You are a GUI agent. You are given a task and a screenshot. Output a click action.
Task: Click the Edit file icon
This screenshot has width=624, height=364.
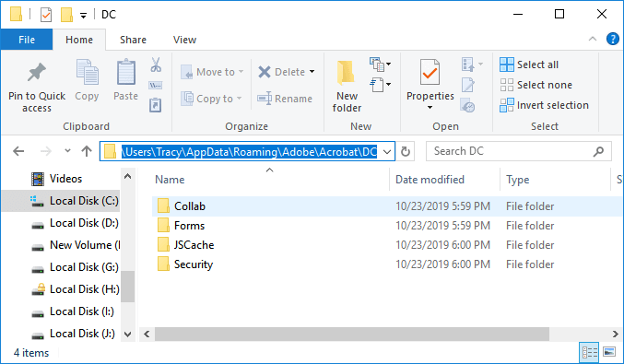[468, 85]
